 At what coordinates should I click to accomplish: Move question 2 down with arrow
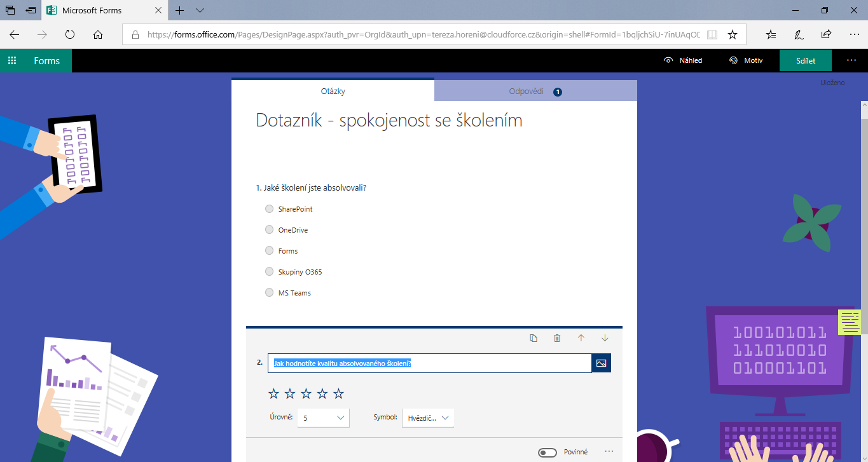(x=605, y=338)
